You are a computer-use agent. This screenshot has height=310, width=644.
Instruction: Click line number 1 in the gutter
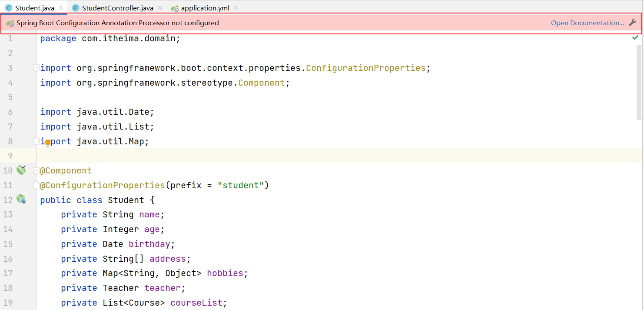click(x=10, y=39)
